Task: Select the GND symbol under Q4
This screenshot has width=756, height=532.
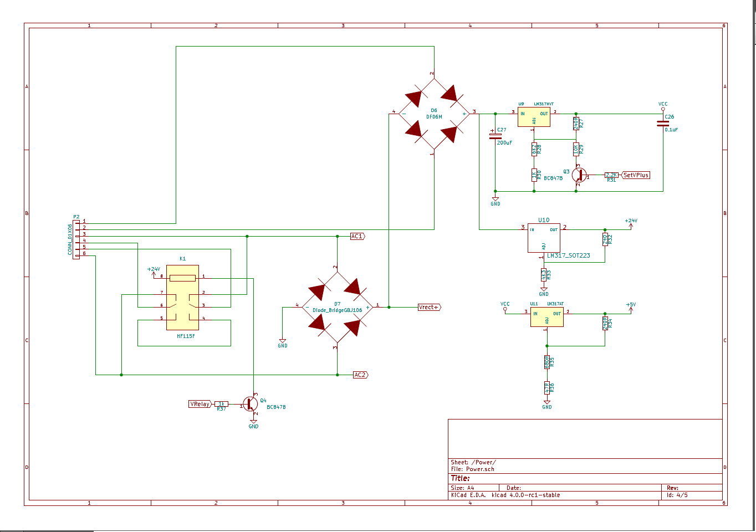Action: [x=253, y=423]
